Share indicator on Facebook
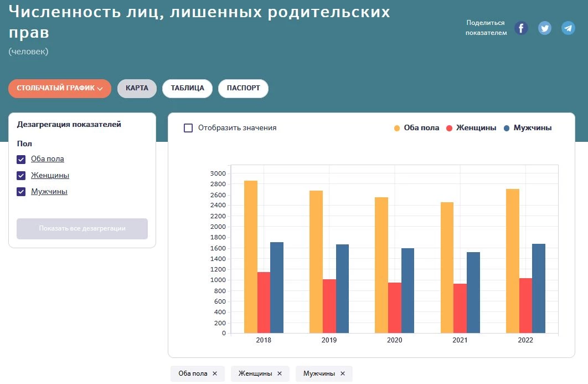 click(521, 28)
